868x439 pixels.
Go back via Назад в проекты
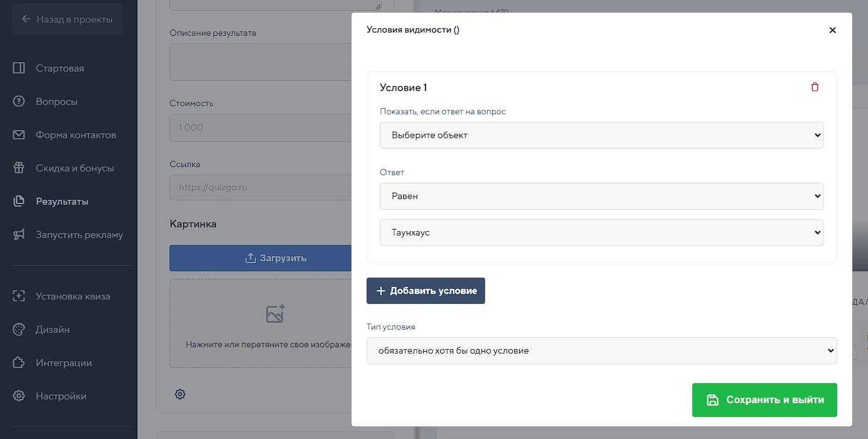click(x=67, y=19)
